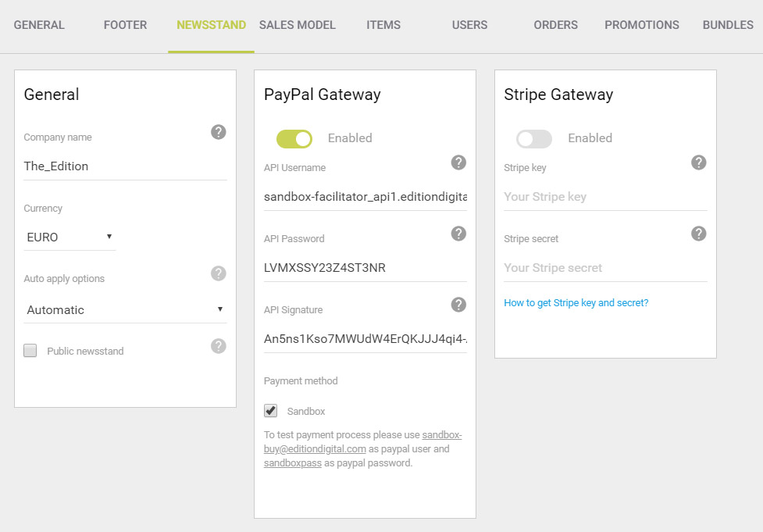The image size is (763, 532).
Task: Click the PayPal Gateway heading
Action: (x=322, y=95)
